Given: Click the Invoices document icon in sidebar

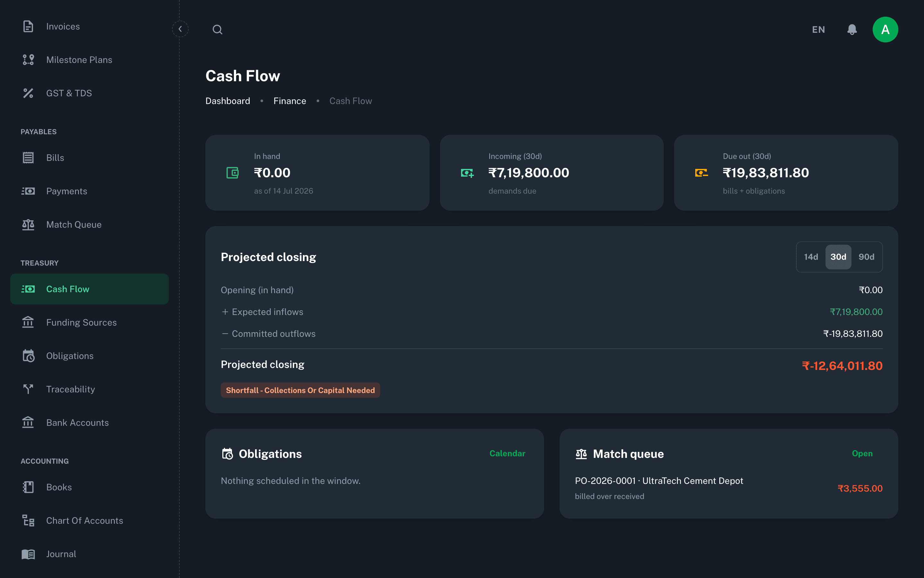Looking at the screenshot, I should [x=28, y=26].
